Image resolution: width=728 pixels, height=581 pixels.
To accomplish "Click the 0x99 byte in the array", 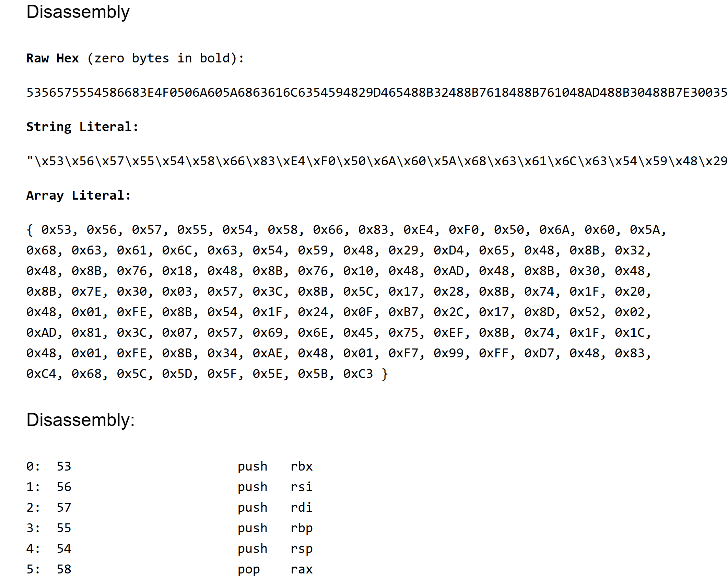I will (x=448, y=353).
